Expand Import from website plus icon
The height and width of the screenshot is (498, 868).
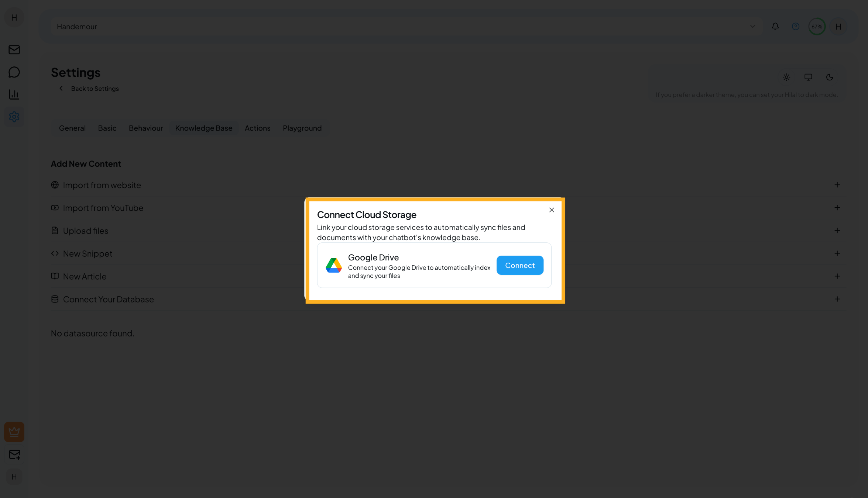point(837,185)
